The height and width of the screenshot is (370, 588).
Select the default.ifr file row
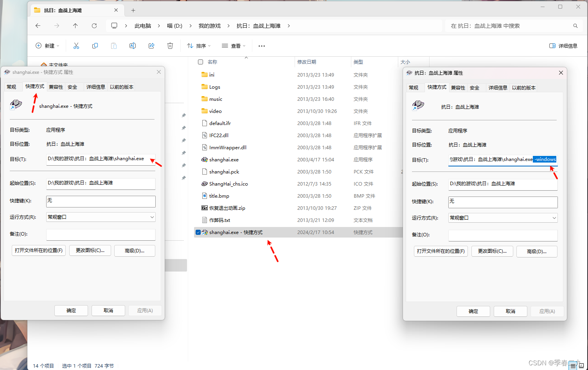(298, 123)
